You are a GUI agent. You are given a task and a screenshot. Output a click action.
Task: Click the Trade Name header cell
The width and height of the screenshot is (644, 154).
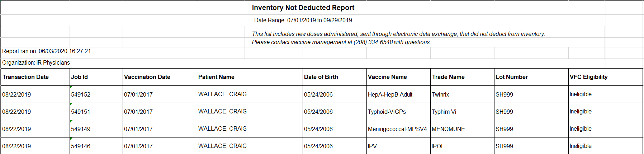(x=462, y=77)
